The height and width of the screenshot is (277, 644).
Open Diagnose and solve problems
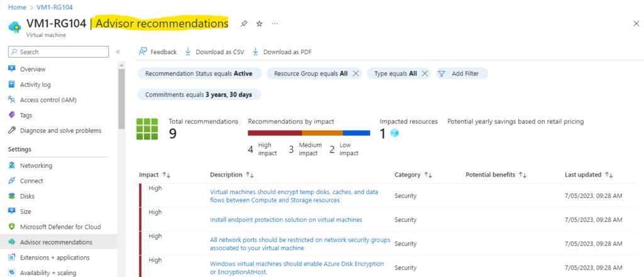point(61,131)
